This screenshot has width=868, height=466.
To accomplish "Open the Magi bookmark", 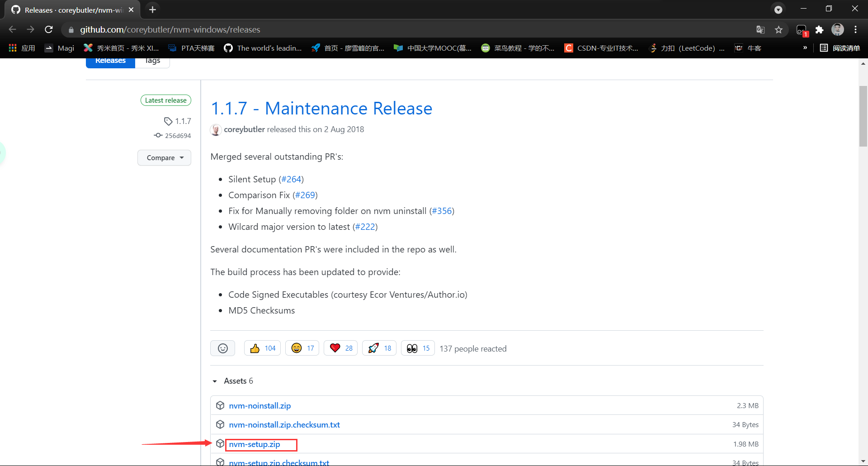I will click(x=60, y=48).
